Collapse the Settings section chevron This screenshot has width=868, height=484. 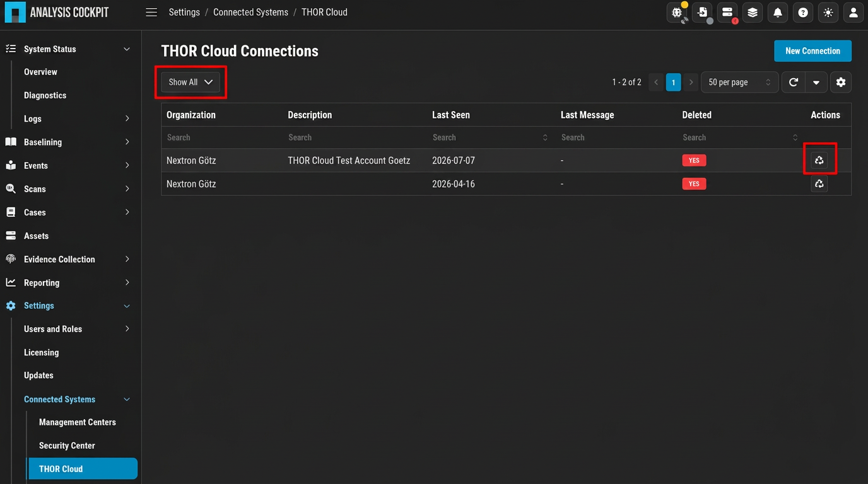coord(127,306)
